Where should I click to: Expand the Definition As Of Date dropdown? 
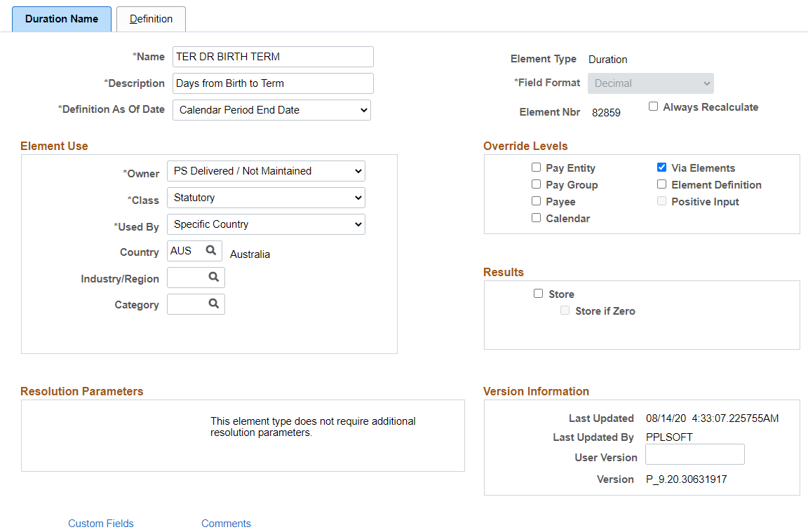pyautogui.click(x=271, y=110)
